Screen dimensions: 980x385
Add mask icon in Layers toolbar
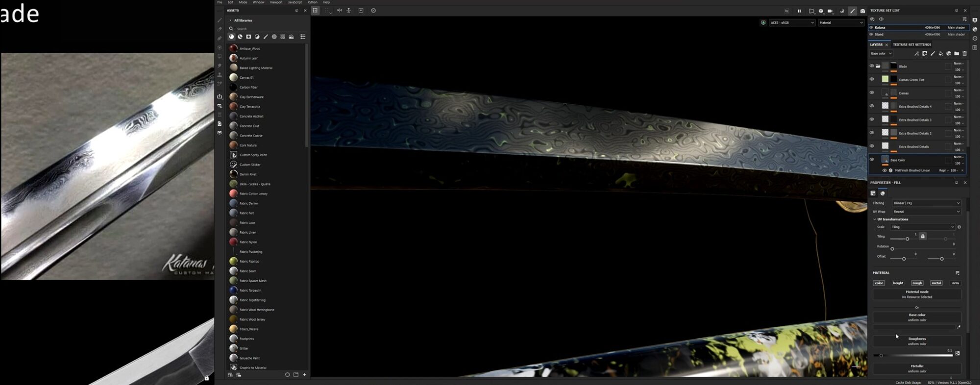pyautogui.click(x=925, y=53)
